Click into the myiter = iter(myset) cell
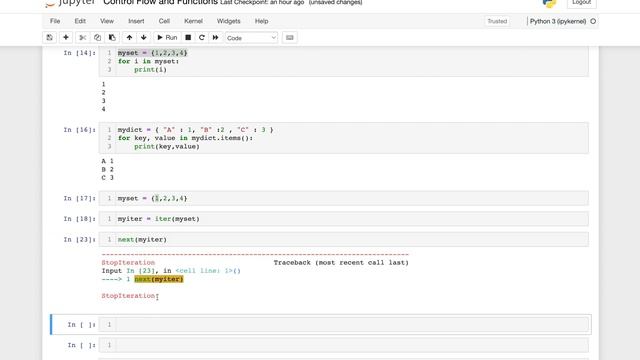The height and width of the screenshot is (360, 640). pyautogui.click(x=344, y=219)
